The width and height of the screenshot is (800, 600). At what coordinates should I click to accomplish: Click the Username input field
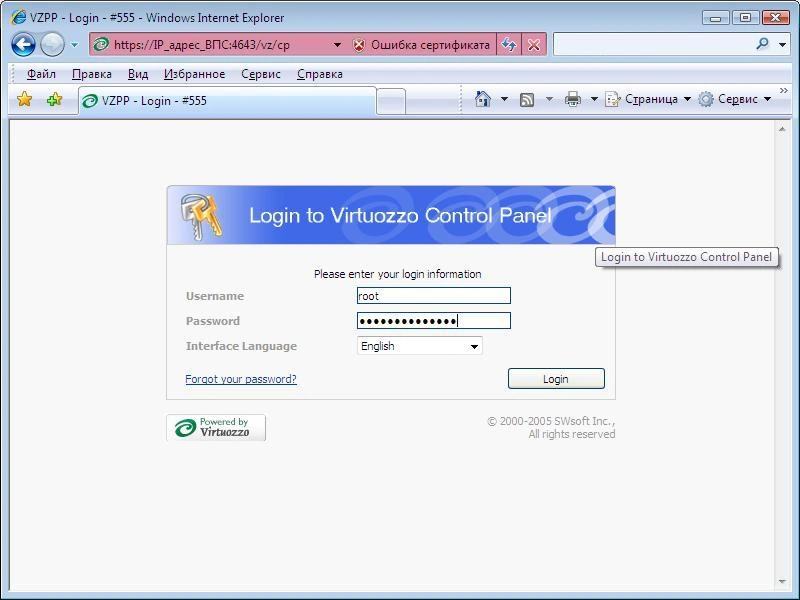click(x=434, y=296)
